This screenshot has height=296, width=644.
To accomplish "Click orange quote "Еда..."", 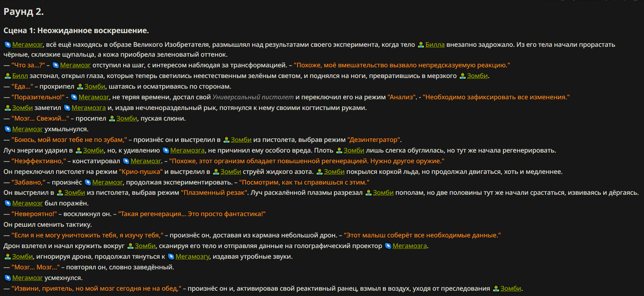I will [x=22, y=86].
